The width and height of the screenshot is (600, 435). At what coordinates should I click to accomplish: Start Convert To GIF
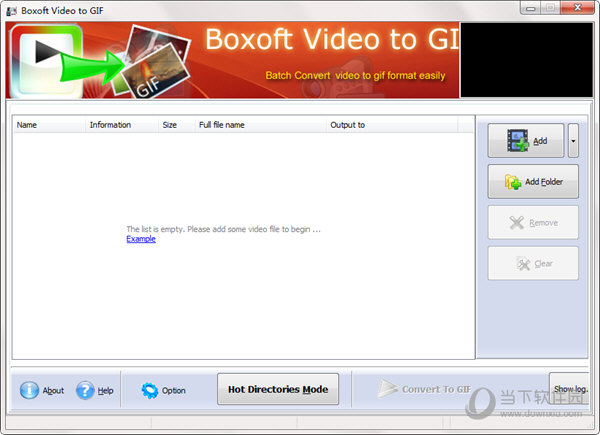tap(425, 389)
